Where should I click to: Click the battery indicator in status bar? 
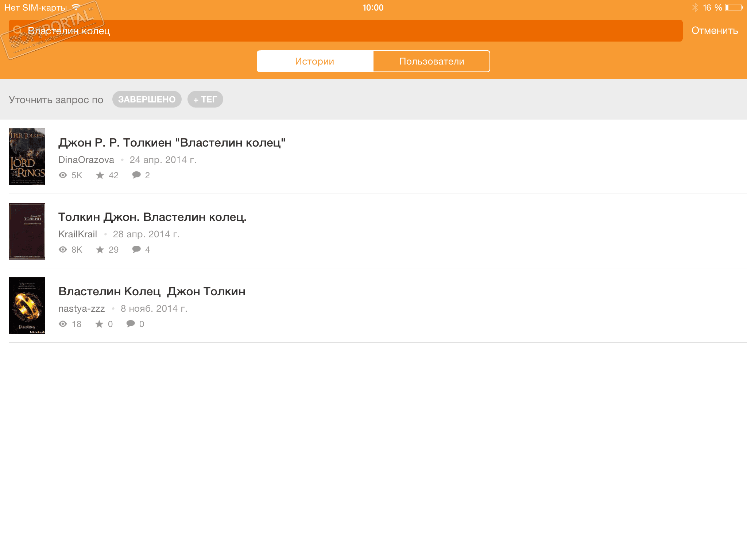point(734,8)
